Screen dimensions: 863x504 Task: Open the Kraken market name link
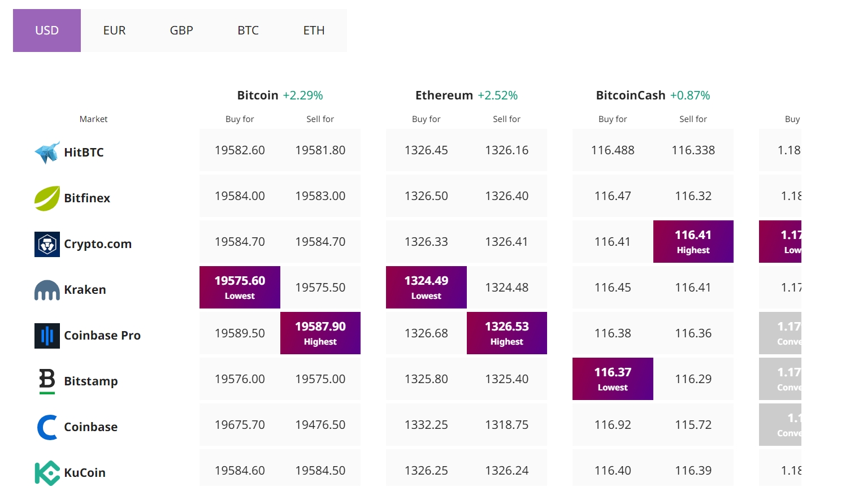(85, 290)
